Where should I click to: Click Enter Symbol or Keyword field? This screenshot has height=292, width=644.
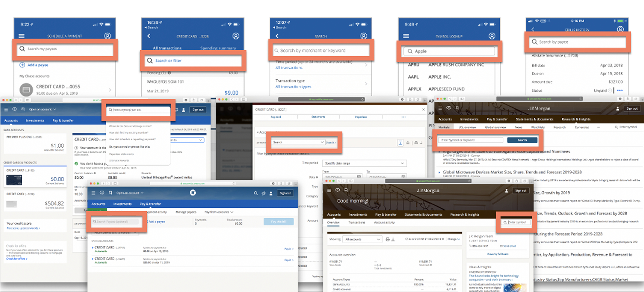pos(471,140)
